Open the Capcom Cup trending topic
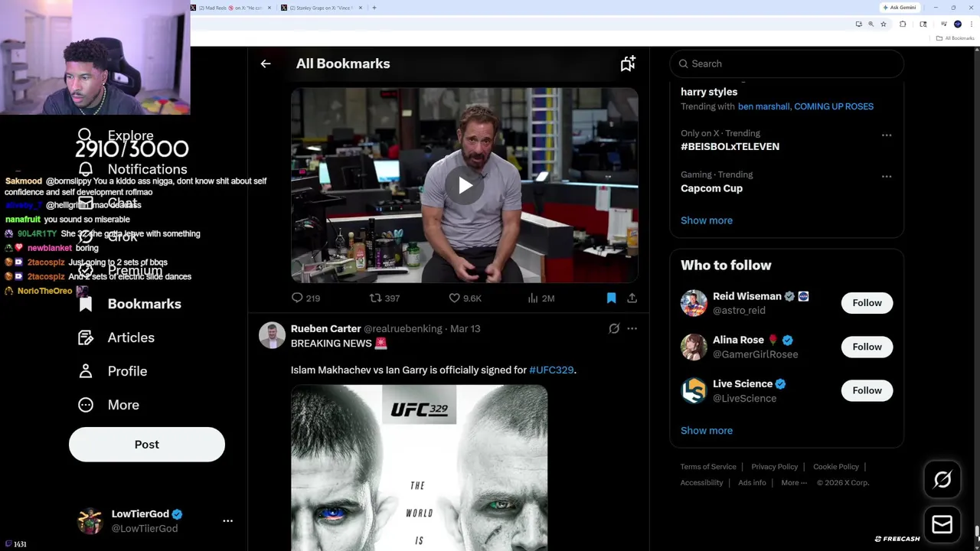This screenshot has height=551, width=980. click(711, 188)
